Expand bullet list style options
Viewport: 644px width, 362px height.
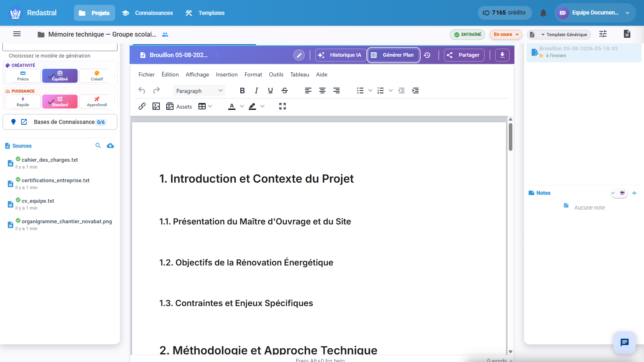click(x=370, y=90)
